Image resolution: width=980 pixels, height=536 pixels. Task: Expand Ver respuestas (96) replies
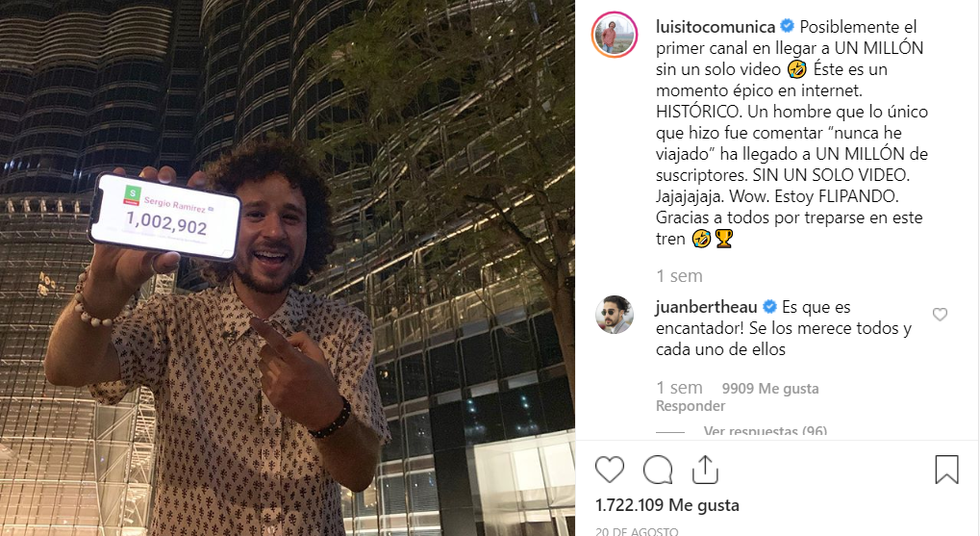pos(765,430)
